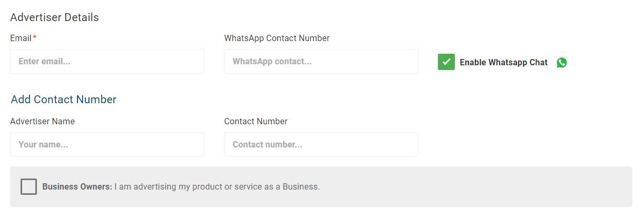Click the "Advertiser Details" section heading
Image resolution: width=644 pixels, height=218 pixels.
pyautogui.click(x=54, y=17)
